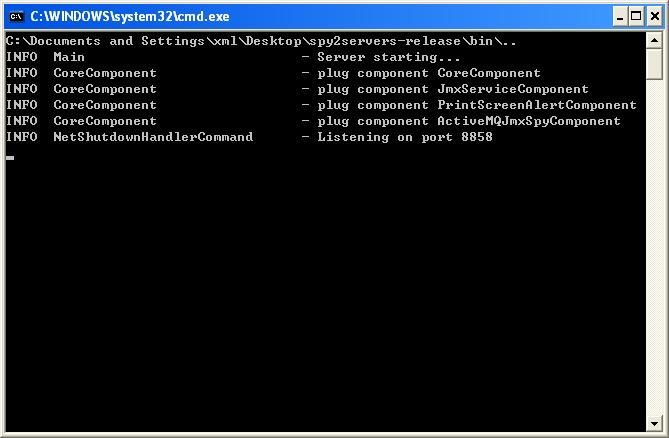Open the cmd.exe system menu icon
The height and width of the screenshot is (438, 669).
pyautogui.click(x=16, y=17)
